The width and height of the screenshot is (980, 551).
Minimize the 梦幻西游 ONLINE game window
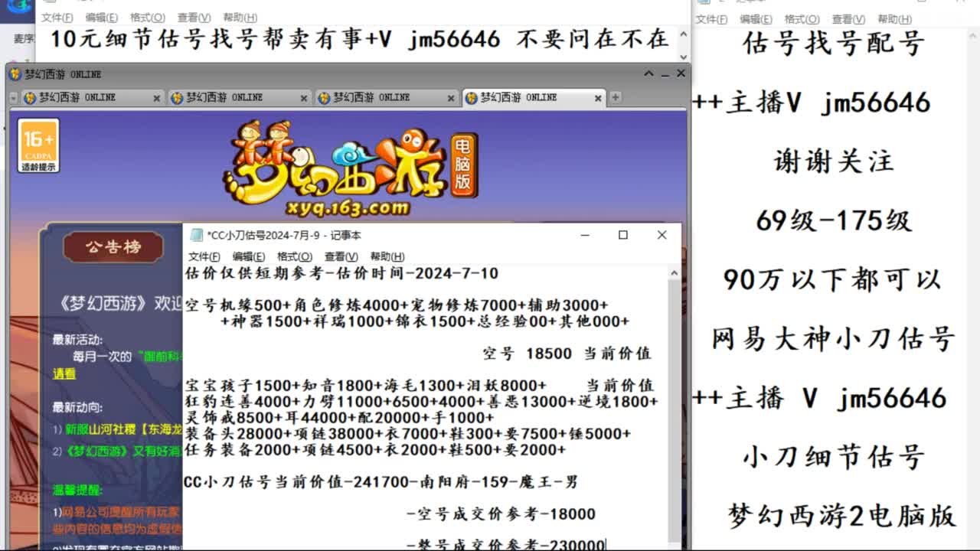665,74
